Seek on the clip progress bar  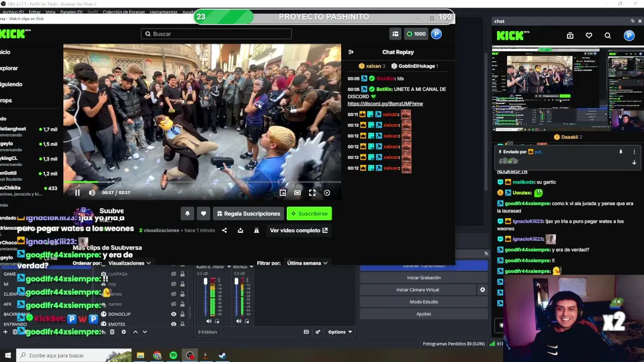pyautogui.click(x=202, y=182)
